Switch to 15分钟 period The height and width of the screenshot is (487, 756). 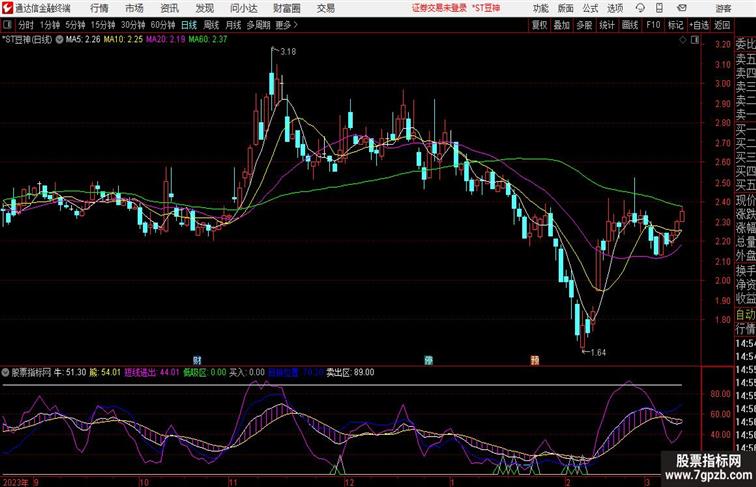[103, 25]
